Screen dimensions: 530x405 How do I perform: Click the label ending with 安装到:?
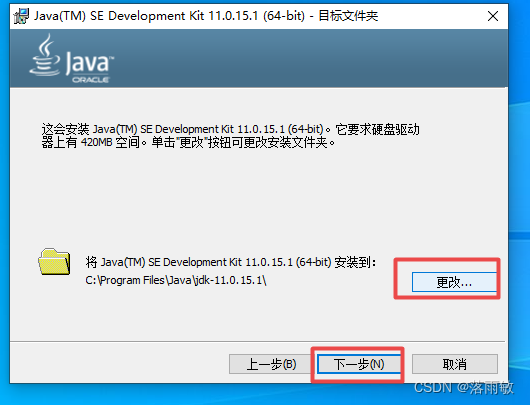[231, 262]
